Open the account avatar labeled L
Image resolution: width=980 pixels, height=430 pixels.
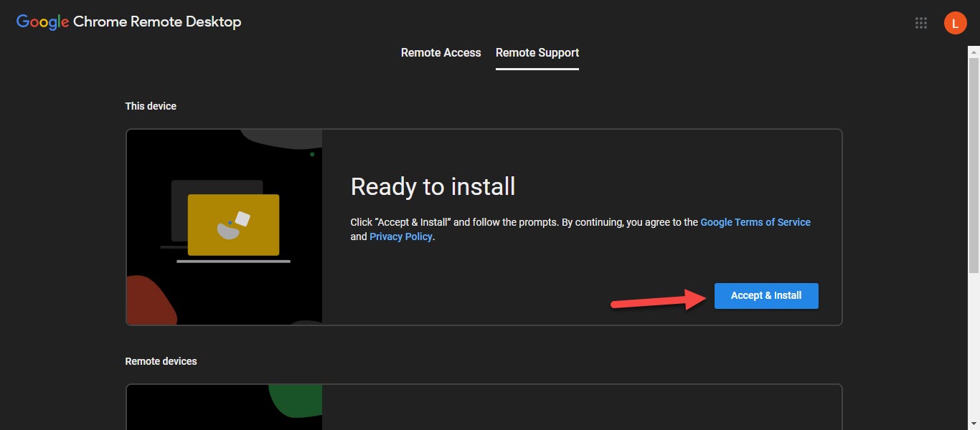955,23
